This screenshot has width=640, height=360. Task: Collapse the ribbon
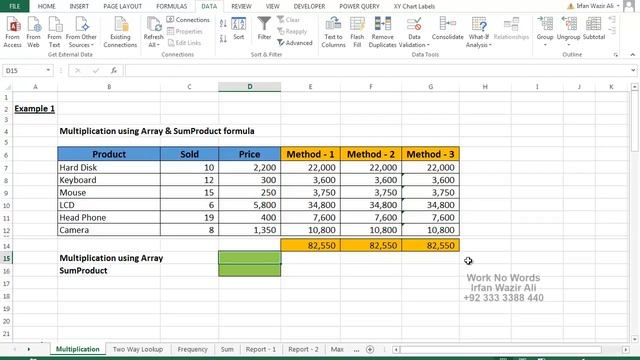632,55
